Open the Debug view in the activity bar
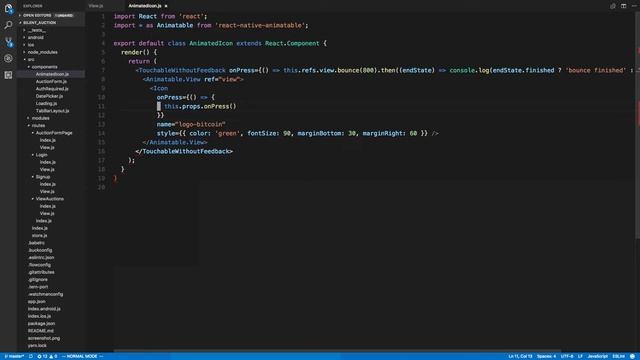The height and width of the screenshot is (360, 640). pyautogui.click(x=8, y=58)
